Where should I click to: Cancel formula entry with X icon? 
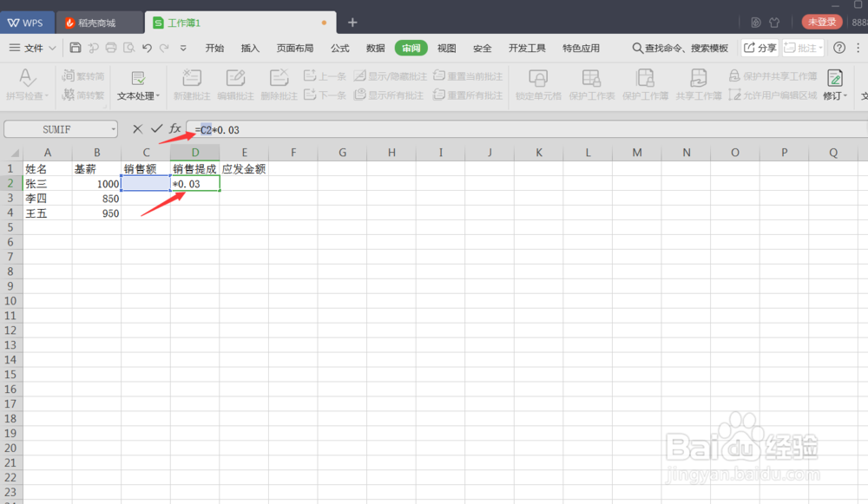(x=138, y=129)
